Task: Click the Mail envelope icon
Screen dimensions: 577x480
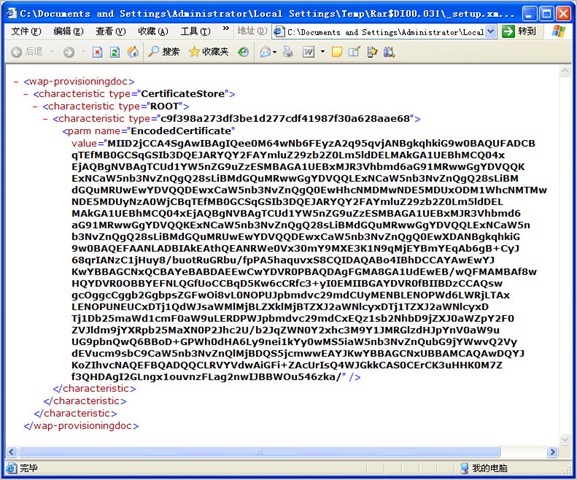Action: [x=265, y=52]
